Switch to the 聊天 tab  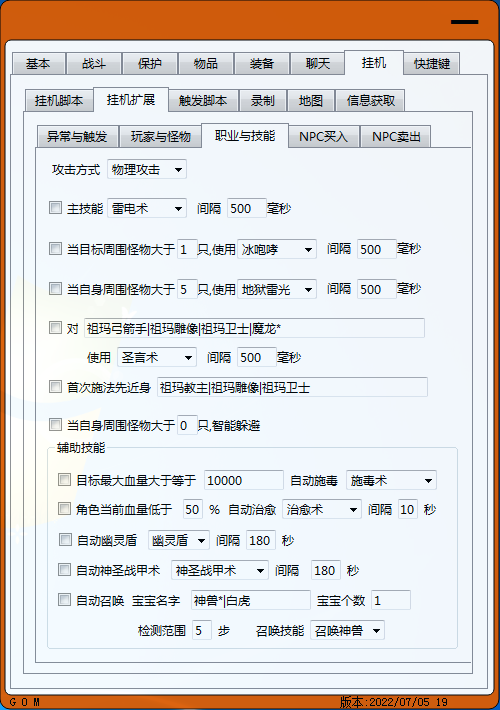pos(317,63)
